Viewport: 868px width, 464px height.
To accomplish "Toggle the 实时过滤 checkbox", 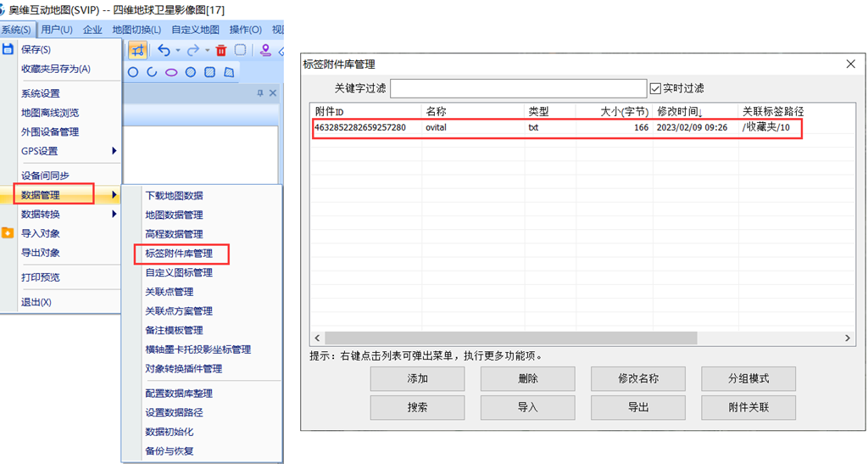I will (x=655, y=88).
